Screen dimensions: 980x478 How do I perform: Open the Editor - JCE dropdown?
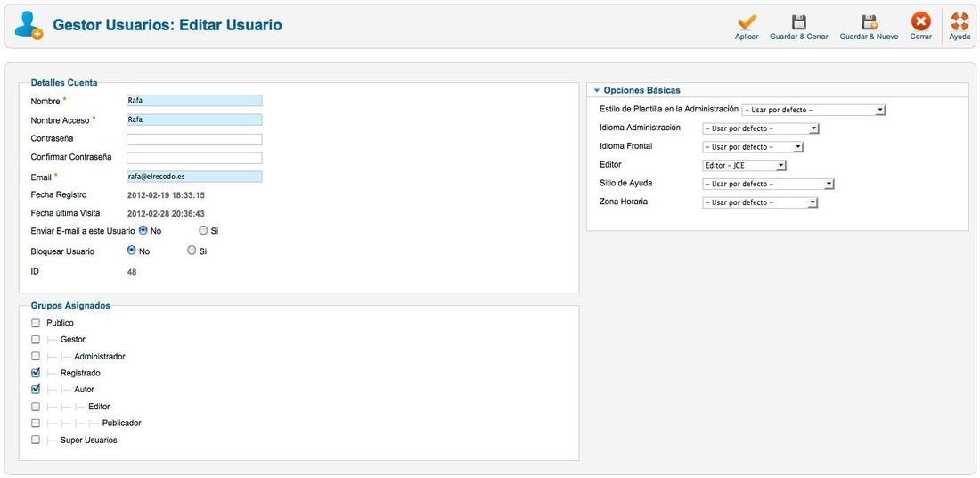[x=745, y=166]
